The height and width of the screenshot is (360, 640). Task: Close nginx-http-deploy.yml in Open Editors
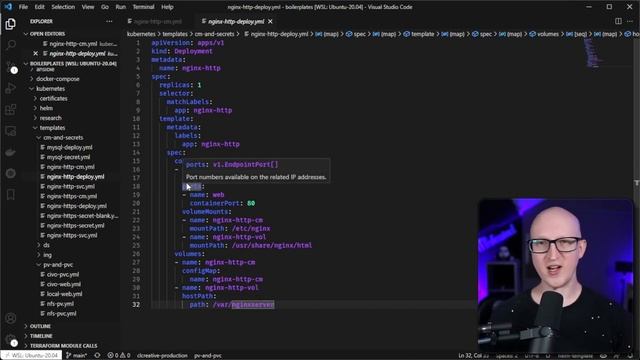[36, 53]
